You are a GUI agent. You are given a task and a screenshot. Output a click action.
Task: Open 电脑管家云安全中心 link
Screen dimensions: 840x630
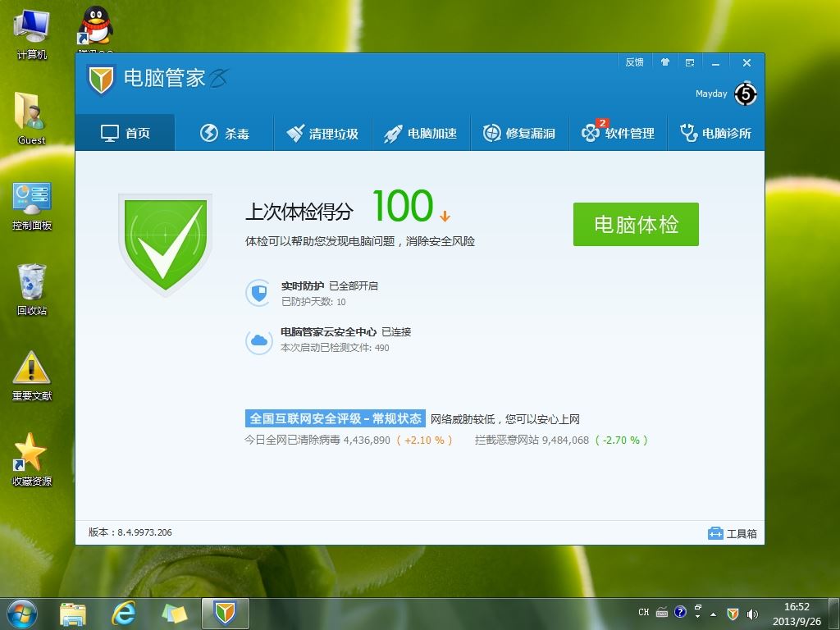328,332
